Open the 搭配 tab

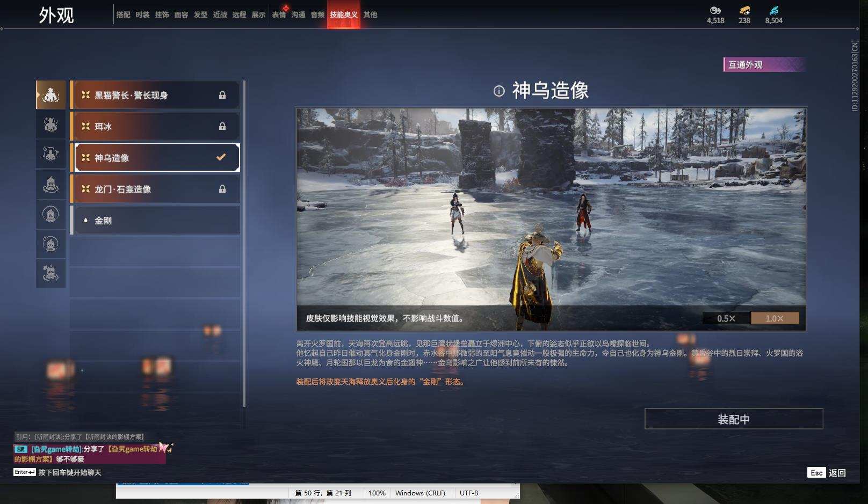(124, 14)
